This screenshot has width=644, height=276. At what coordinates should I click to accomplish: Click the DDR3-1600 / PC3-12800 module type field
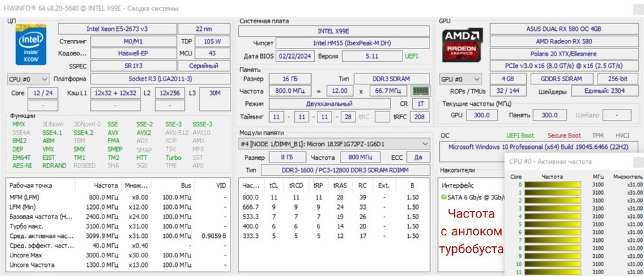coord(345,170)
